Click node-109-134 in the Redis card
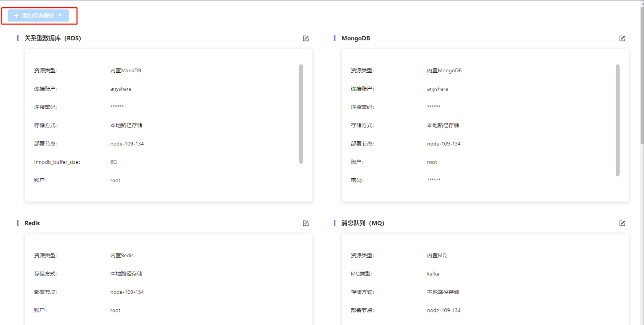This screenshot has height=325, width=644. tap(127, 292)
